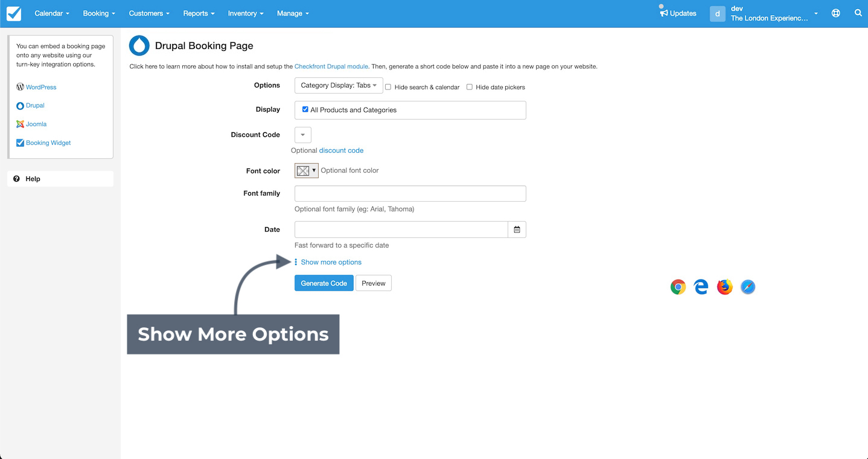Click the Help question mark icon
Viewport: 868px width, 459px height.
click(x=17, y=179)
